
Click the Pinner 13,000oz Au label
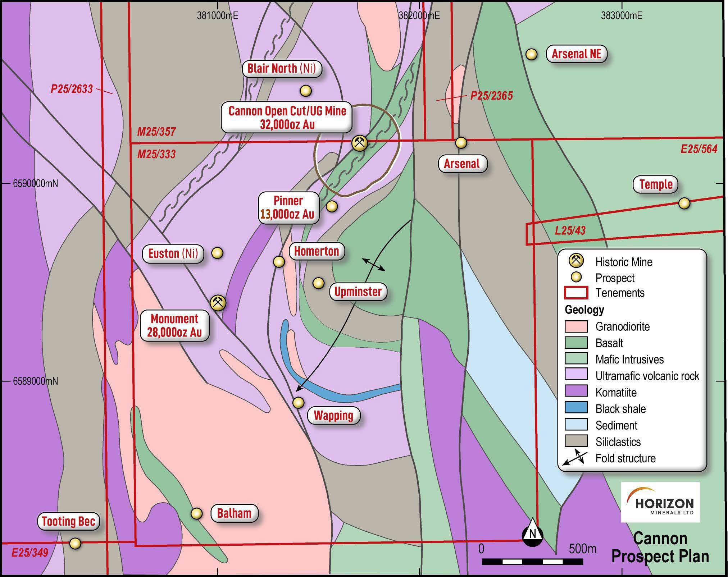tap(288, 207)
